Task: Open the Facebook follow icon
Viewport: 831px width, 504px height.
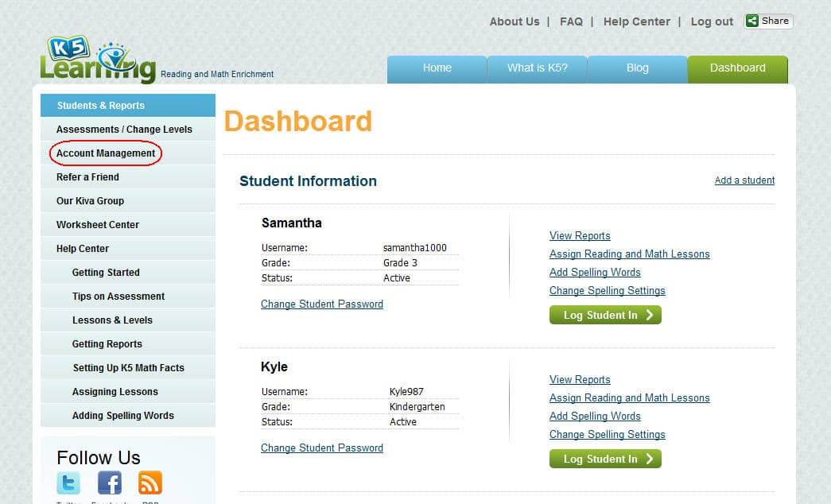Action: coord(110,483)
